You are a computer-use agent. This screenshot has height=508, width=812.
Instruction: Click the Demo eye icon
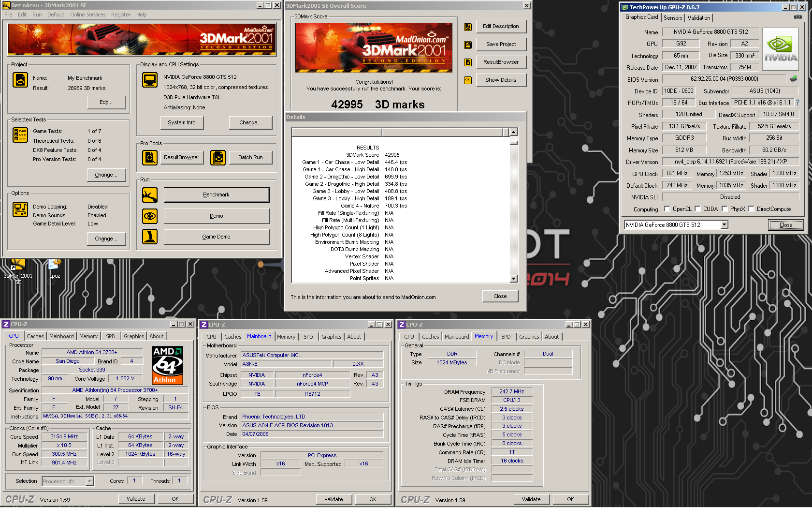point(150,216)
